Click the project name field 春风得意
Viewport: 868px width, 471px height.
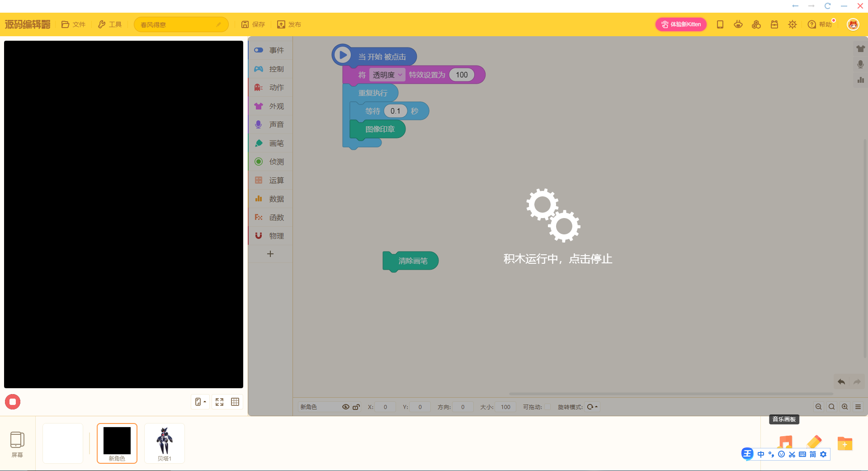181,24
